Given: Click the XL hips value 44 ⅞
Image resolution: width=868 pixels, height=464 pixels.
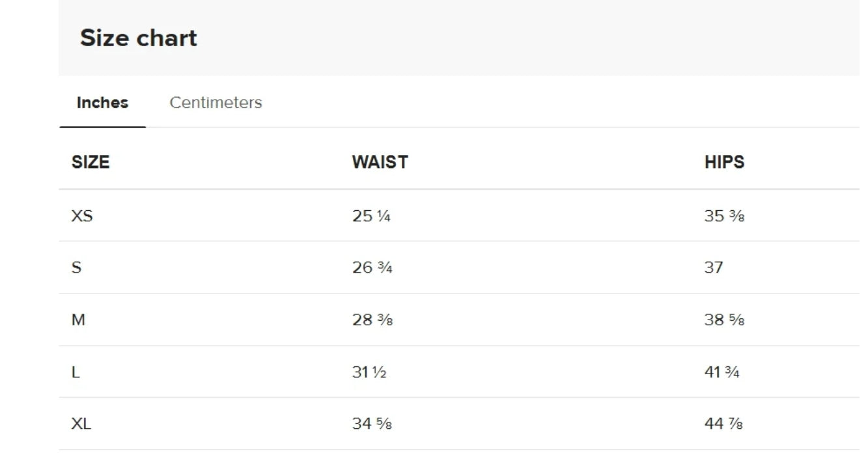Looking at the screenshot, I should 723,424.
